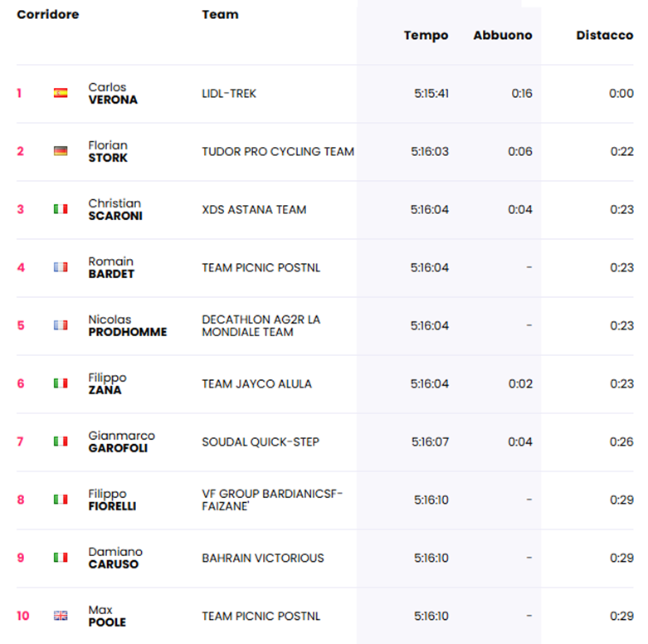Select VF GROUP BARDIANICSF-FAIZANE' team
Viewport: 648px width, 644px height.
tap(272, 500)
